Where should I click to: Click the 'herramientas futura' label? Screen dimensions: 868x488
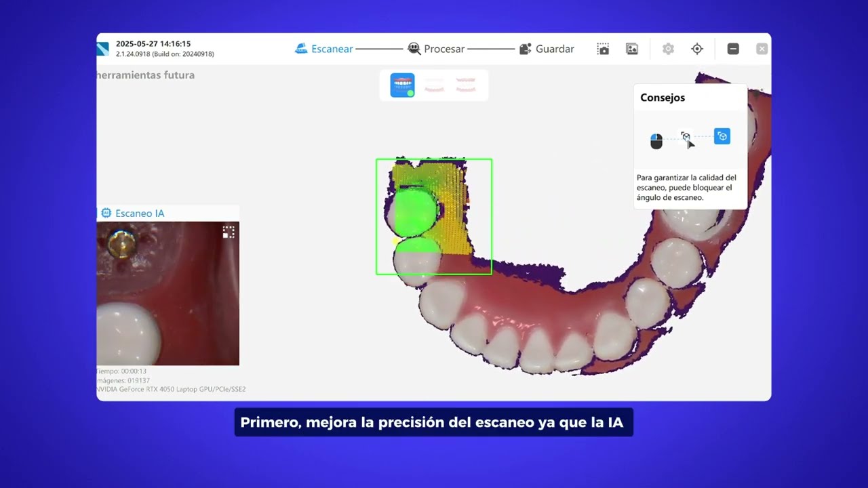click(146, 75)
